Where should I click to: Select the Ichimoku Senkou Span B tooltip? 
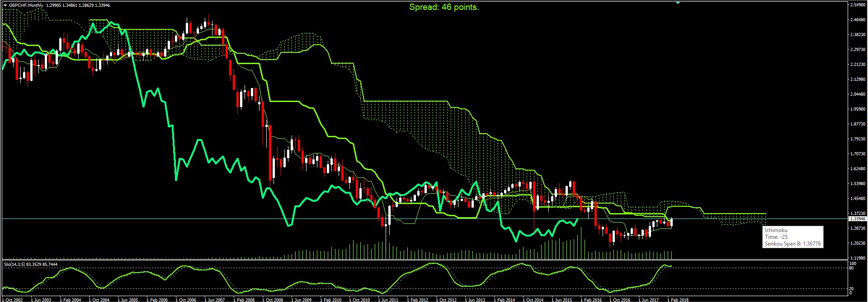[793, 237]
